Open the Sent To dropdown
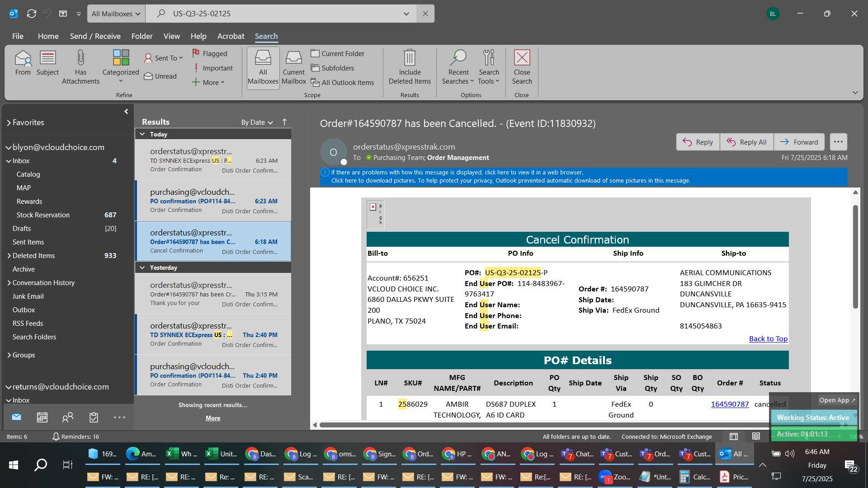Viewport: 868px width, 488px height. pos(164,58)
